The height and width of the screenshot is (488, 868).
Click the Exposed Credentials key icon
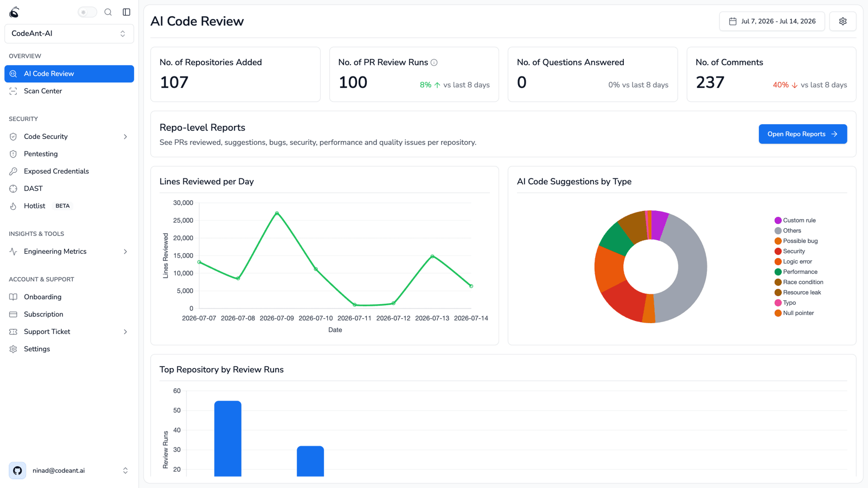[14, 171]
